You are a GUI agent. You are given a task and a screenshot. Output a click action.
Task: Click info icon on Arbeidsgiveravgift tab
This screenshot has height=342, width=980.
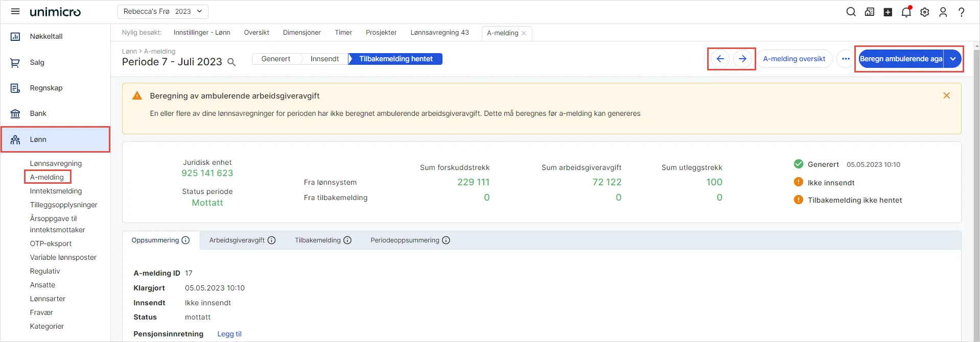point(271,240)
